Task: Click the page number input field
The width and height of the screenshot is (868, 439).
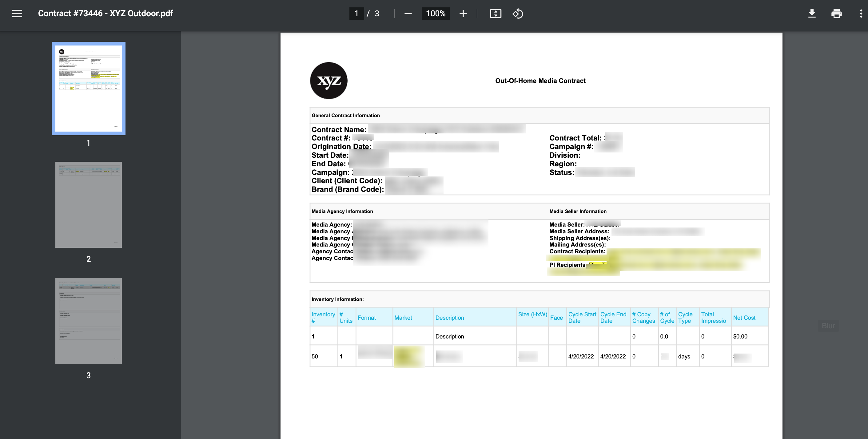Action: (x=356, y=14)
